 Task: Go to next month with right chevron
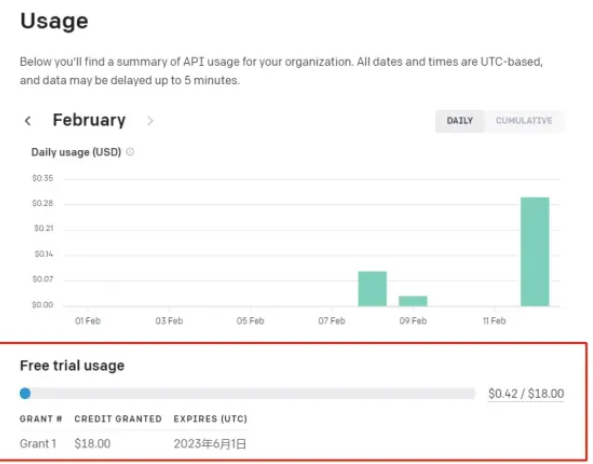150,121
